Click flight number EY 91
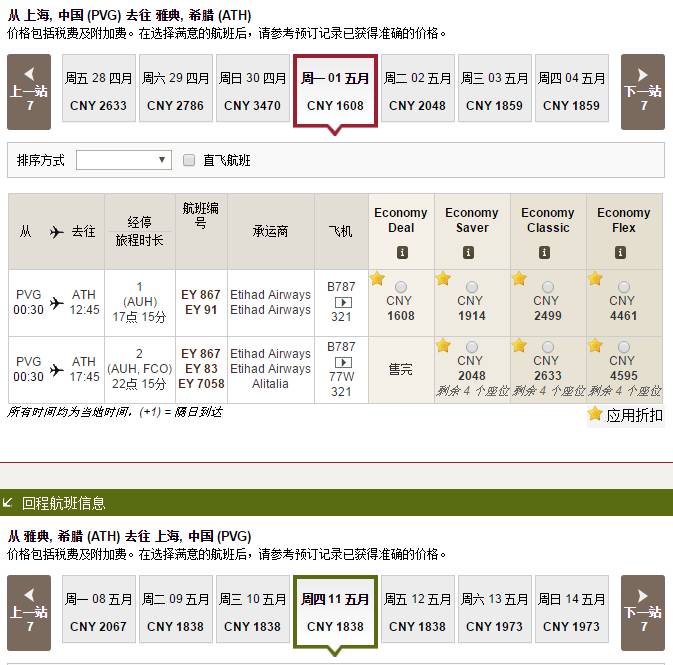Viewport: 673px width, 665px height. (200, 310)
